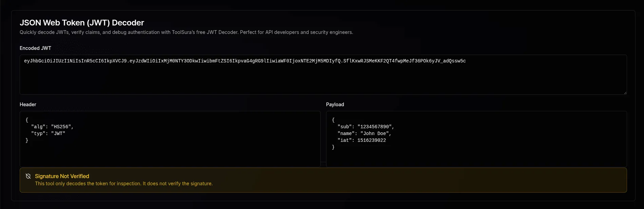Click the 'Encoded JWT' label

(35, 48)
